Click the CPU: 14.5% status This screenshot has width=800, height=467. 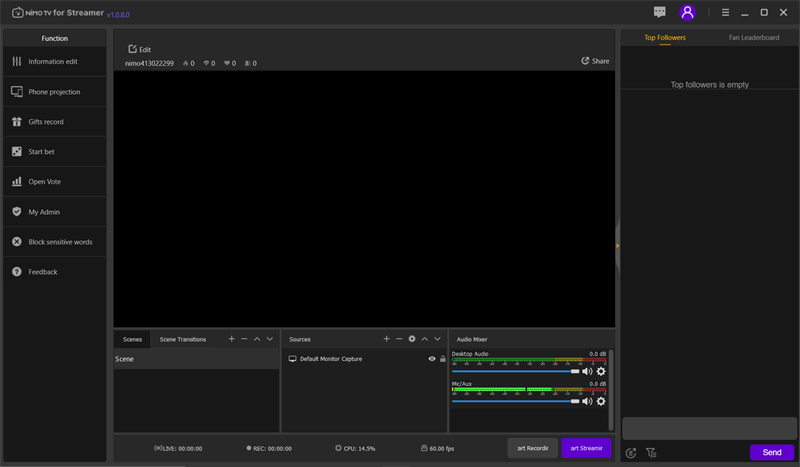click(x=355, y=449)
